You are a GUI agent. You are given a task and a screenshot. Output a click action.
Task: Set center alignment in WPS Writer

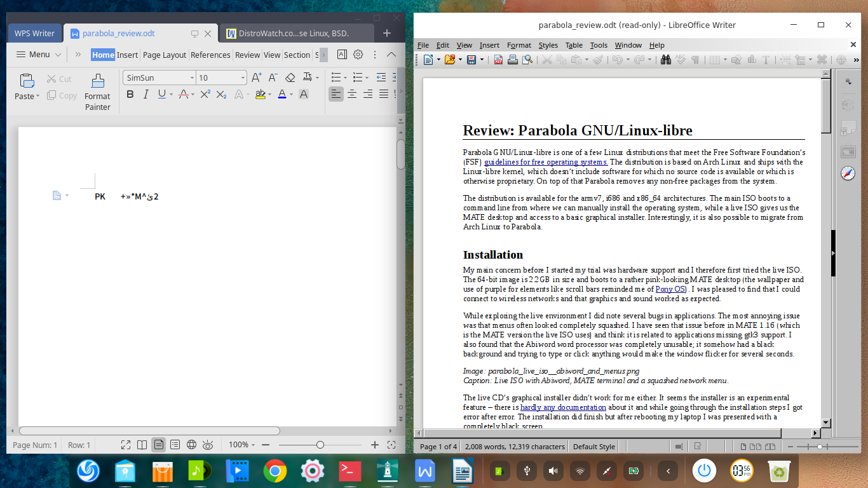(352, 94)
